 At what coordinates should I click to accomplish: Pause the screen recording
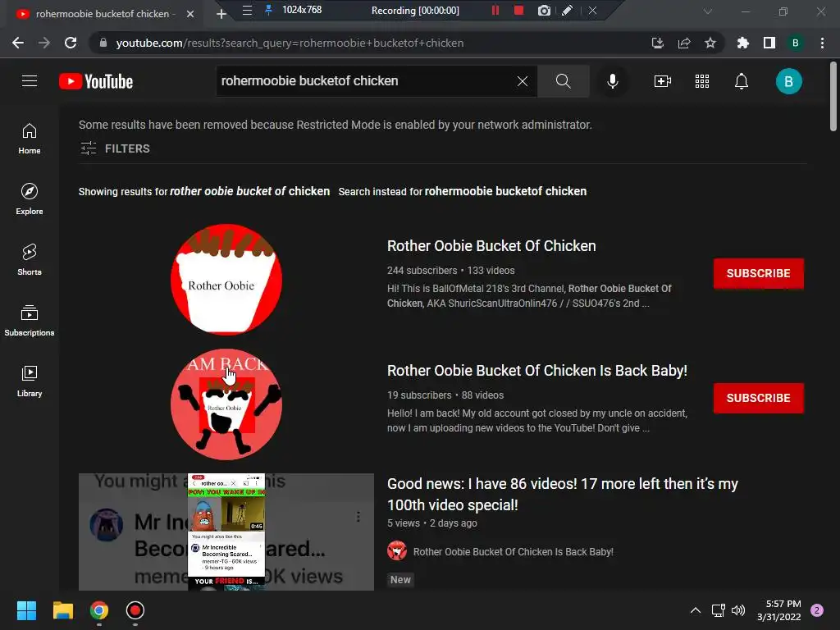(x=495, y=10)
